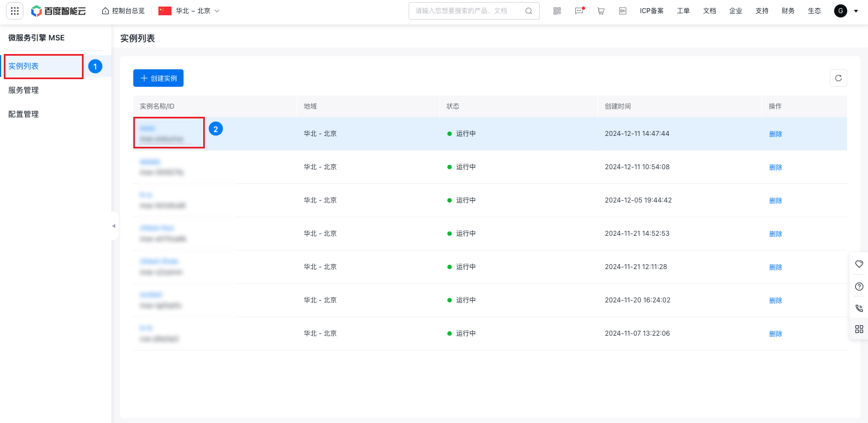Delete instance created 2024-11-21 14:52:53
868x423 pixels.
776,234
